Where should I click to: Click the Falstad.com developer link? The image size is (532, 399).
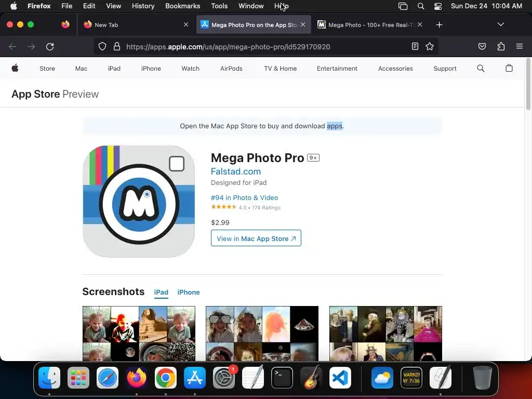point(236,171)
